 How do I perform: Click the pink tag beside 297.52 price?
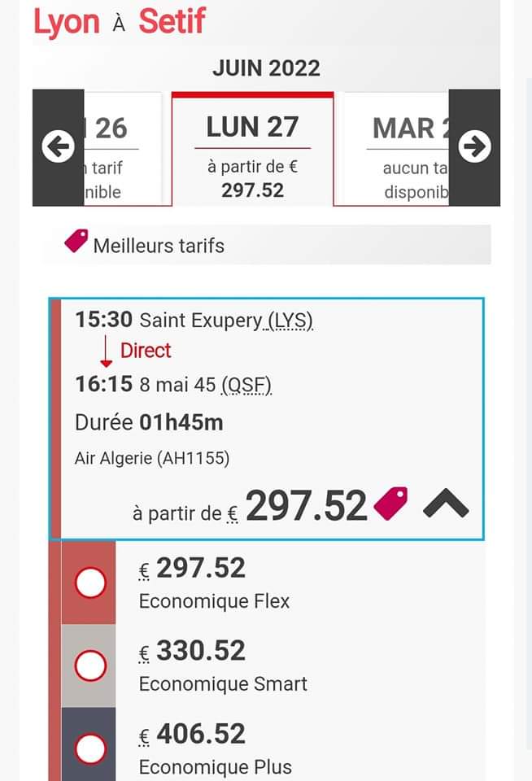390,504
